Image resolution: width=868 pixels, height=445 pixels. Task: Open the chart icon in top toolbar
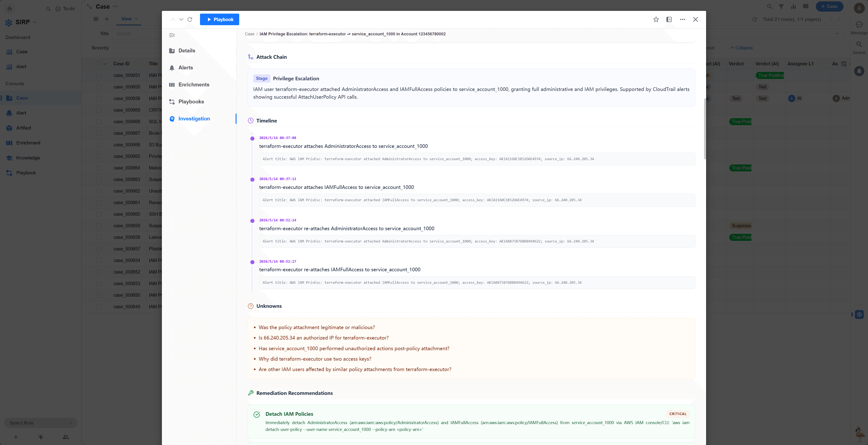point(794,6)
